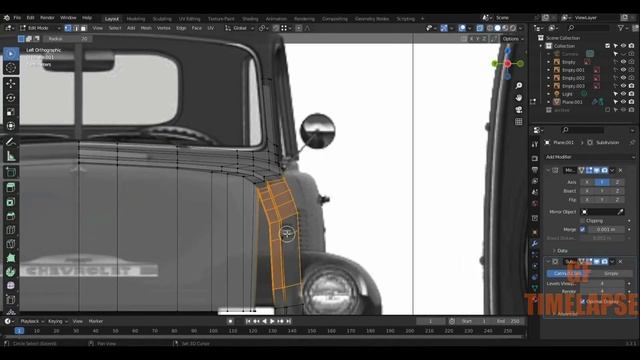Image resolution: width=640 pixels, height=360 pixels.
Task: Select the Spin tool
Action: pos(11,271)
